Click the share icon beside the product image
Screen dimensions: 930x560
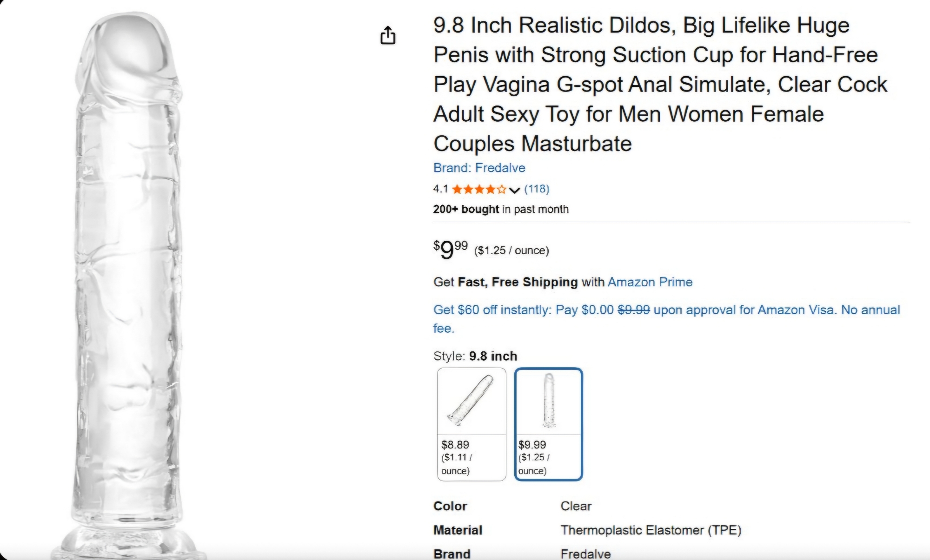(x=388, y=35)
